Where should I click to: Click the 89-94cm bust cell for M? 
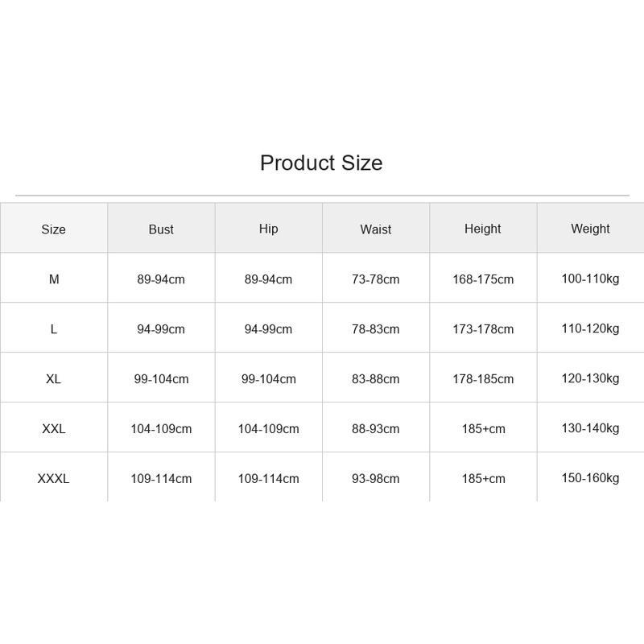point(161,279)
